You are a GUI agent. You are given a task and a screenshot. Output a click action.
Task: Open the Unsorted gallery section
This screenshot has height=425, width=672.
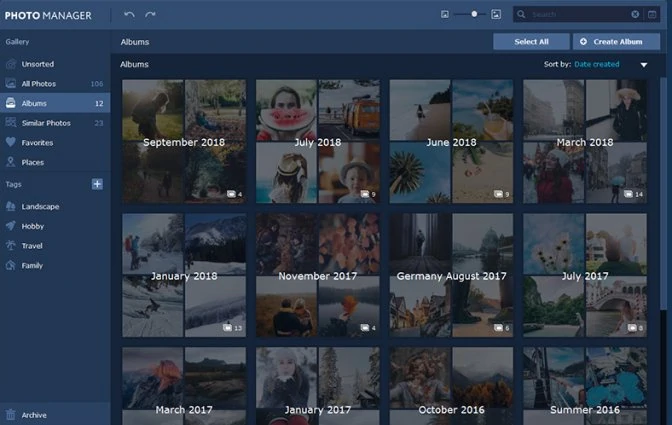tap(55, 64)
